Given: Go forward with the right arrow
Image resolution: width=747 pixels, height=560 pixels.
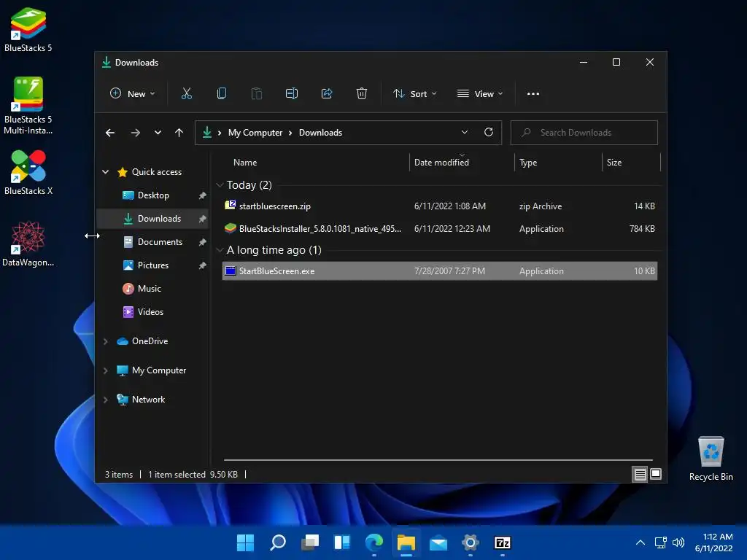Looking at the screenshot, I should tap(135, 133).
